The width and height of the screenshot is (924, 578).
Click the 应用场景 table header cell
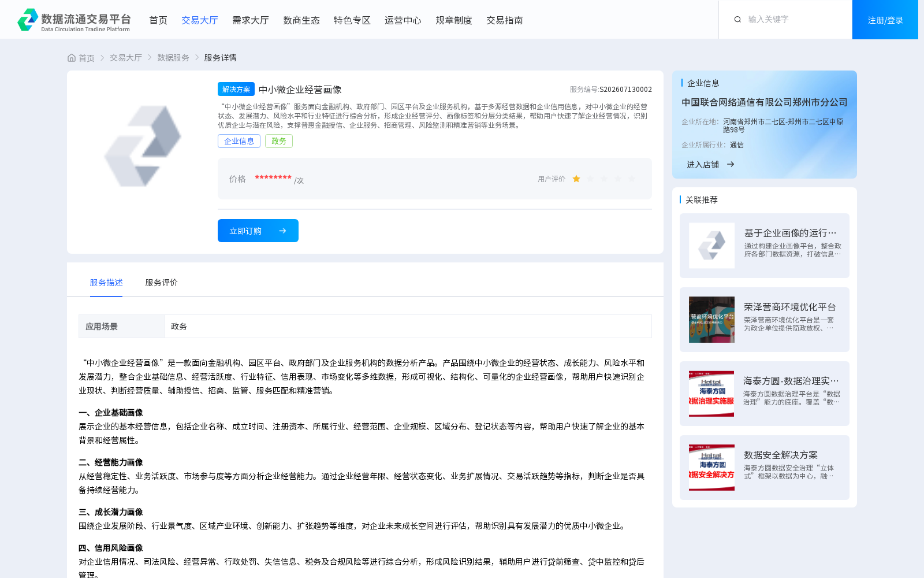122,327
